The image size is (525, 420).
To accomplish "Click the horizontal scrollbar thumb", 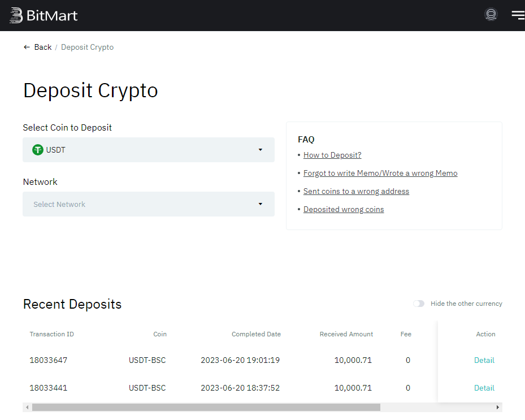I will (x=206, y=407).
